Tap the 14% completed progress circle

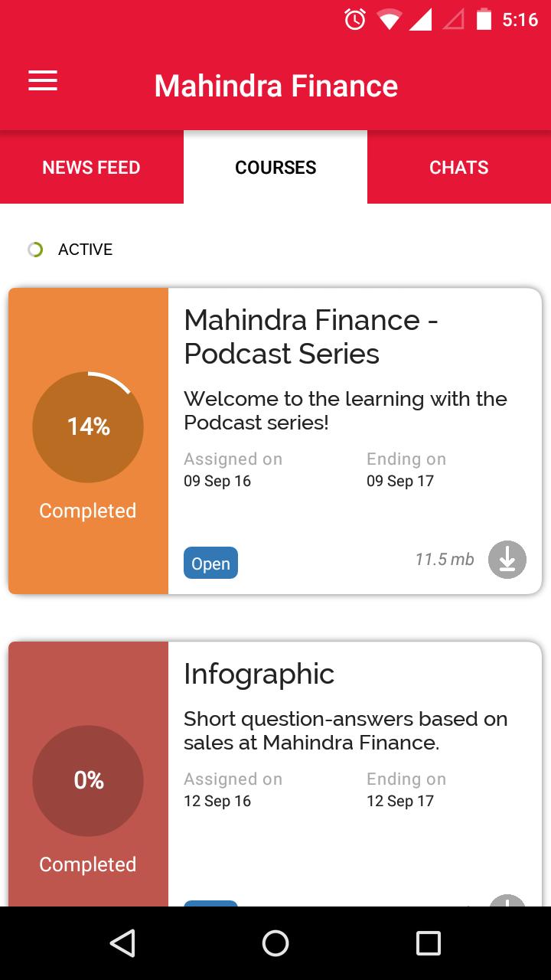coord(88,427)
